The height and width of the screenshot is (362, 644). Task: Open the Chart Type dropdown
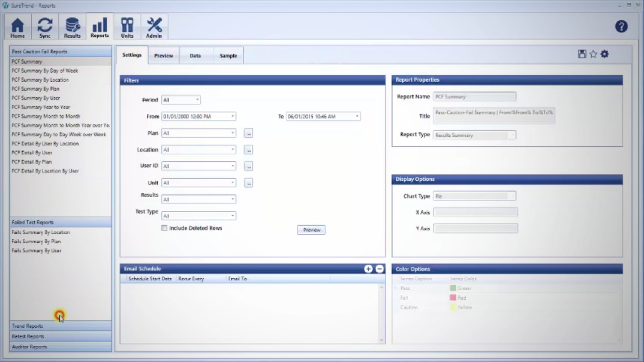tap(474, 196)
